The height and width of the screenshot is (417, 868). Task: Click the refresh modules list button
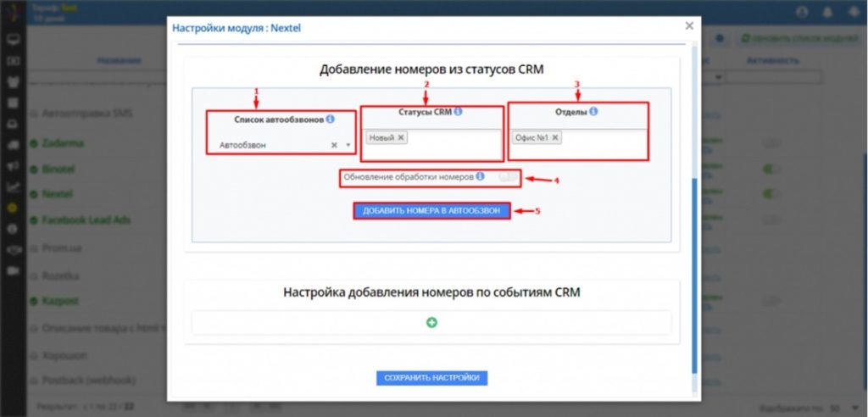coord(798,38)
